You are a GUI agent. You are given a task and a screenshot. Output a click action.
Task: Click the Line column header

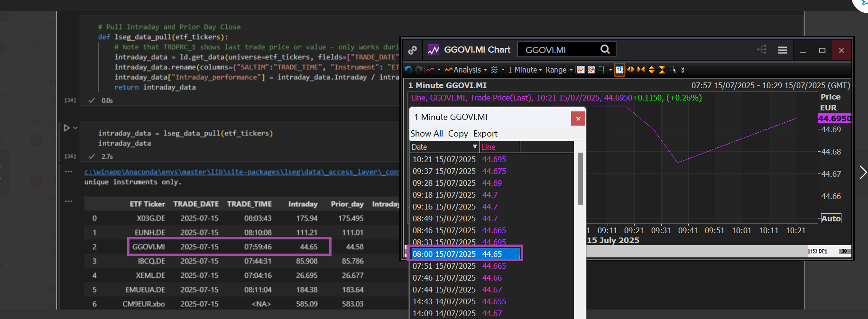click(500, 147)
